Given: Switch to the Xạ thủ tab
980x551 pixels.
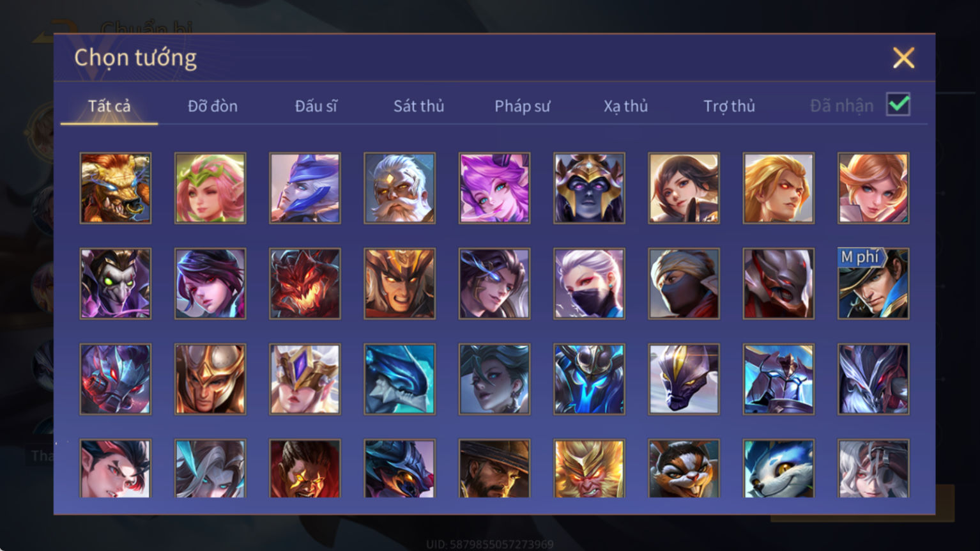Looking at the screenshot, I should (625, 106).
